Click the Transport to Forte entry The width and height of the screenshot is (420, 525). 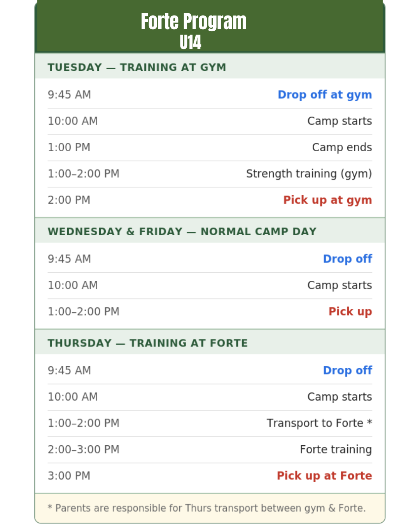pos(319,423)
